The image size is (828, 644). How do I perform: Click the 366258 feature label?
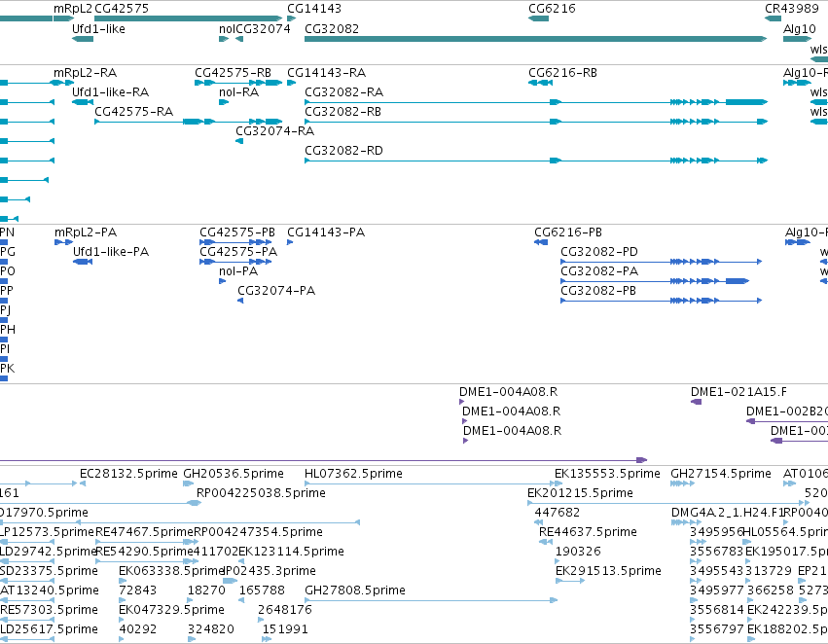(770, 590)
